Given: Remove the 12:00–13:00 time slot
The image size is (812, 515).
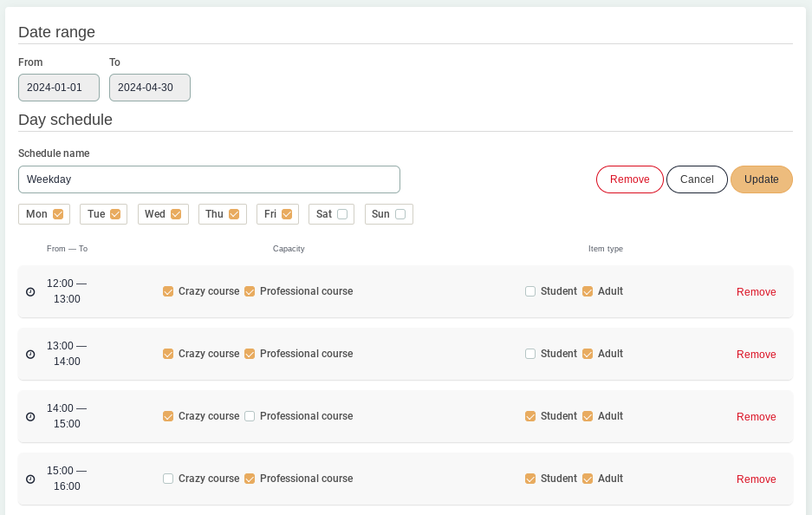Looking at the screenshot, I should tap(756, 292).
